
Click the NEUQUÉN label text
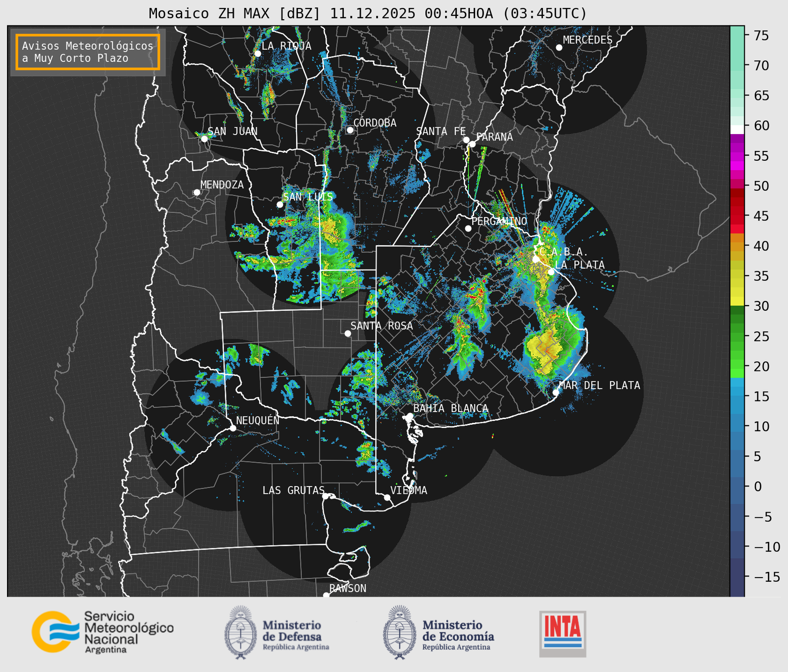click(x=258, y=421)
